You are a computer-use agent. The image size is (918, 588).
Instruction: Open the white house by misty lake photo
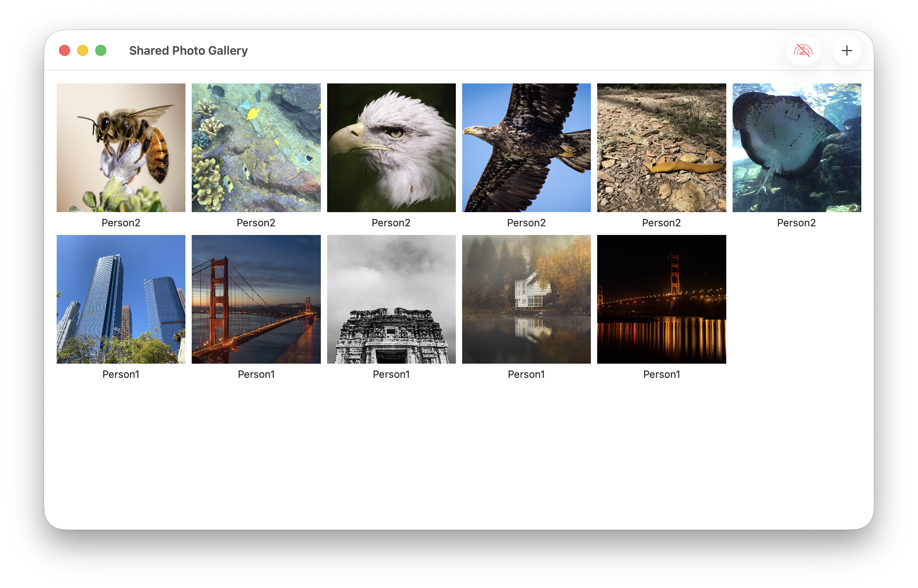[x=526, y=299]
